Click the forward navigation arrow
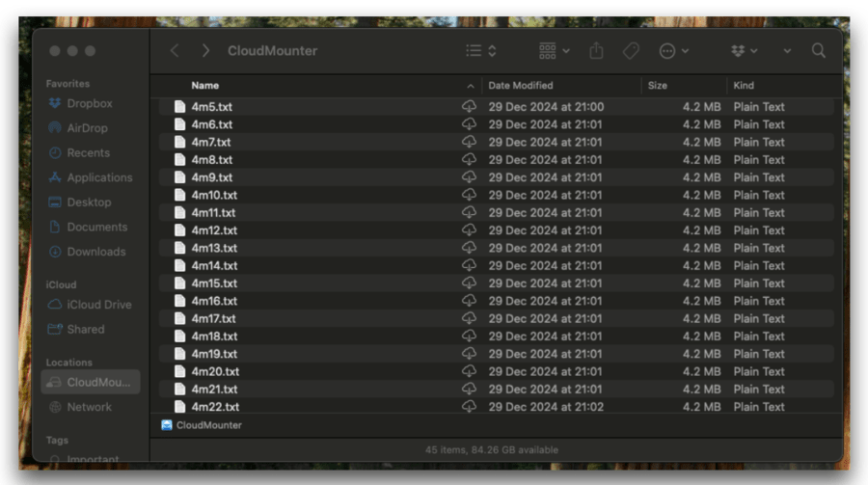This screenshot has height=485, width=868. point(205,51)
